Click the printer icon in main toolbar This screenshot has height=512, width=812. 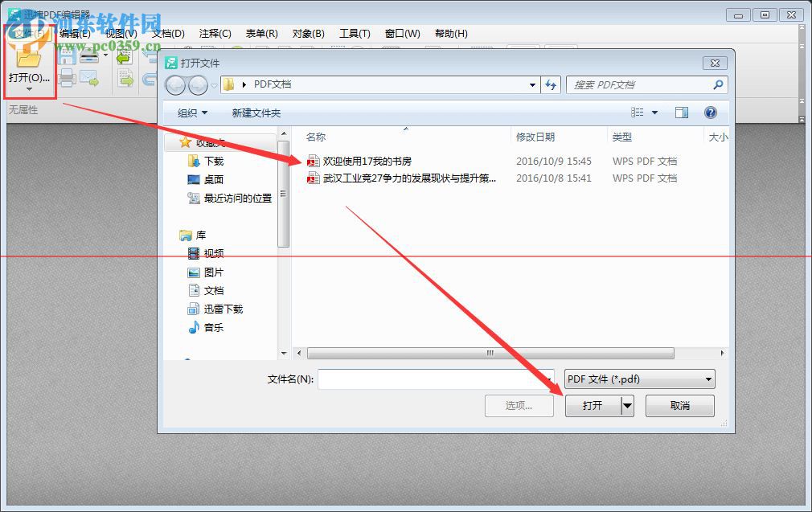pyautogui.click(x=68, y=79)
